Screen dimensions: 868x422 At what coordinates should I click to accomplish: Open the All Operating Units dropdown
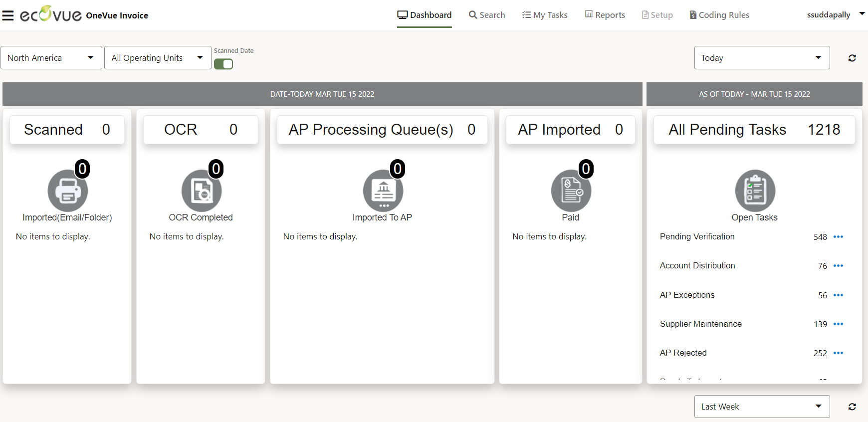click(x=158, y=58)
